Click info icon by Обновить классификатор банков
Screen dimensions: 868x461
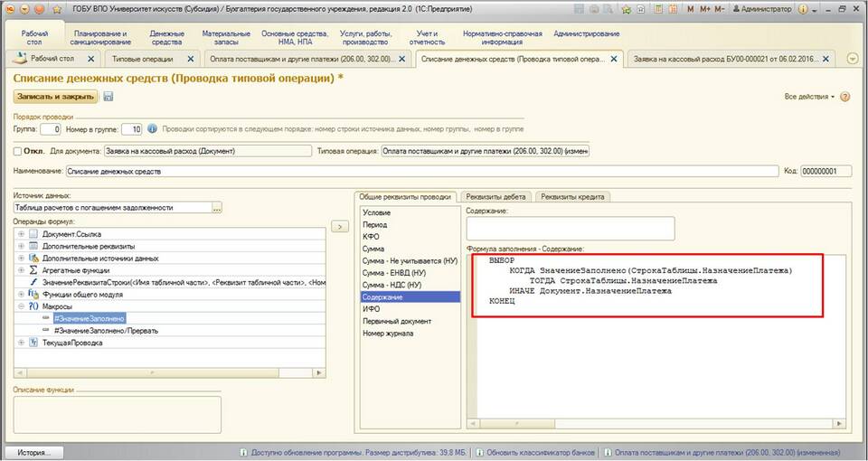[479, 452]
